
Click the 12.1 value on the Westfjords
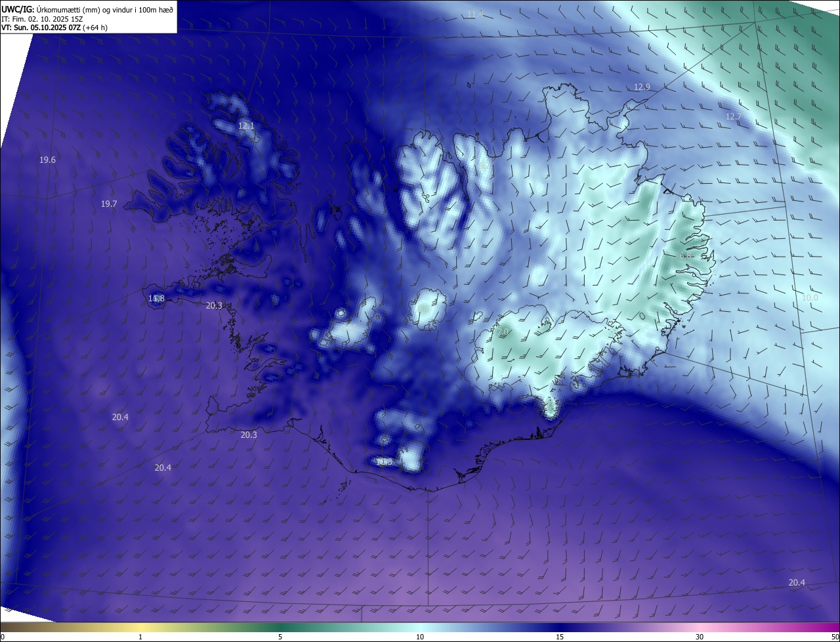(245, 125)
